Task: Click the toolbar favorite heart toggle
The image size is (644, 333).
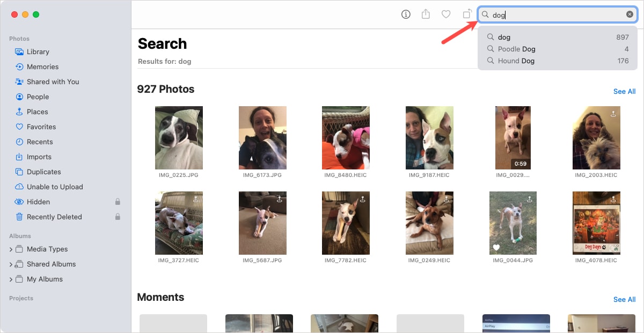Action: pyautogui.click(x=446, y=14)
